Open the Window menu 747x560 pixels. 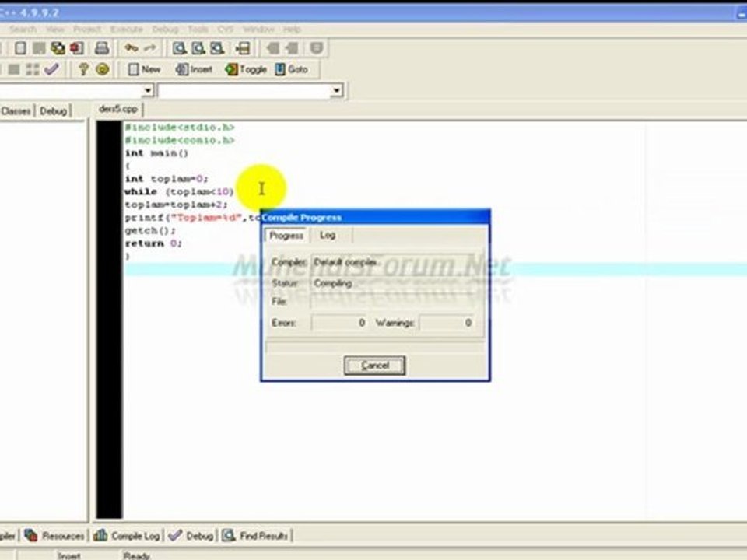258,30
